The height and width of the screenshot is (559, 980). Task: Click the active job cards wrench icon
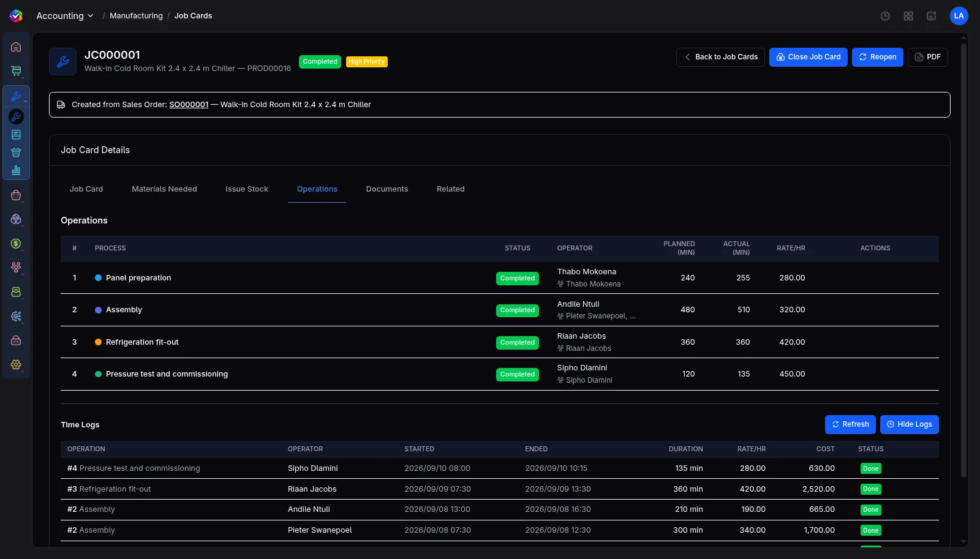pos(16,116)
